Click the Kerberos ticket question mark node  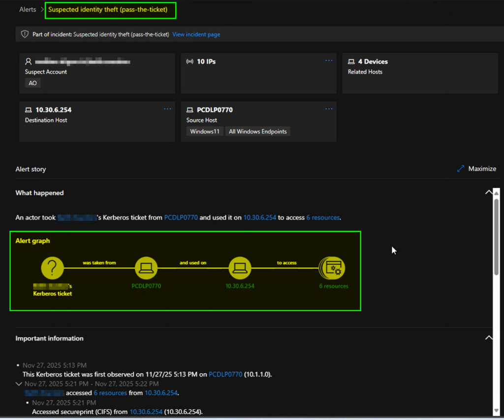(x=53, y=268)
